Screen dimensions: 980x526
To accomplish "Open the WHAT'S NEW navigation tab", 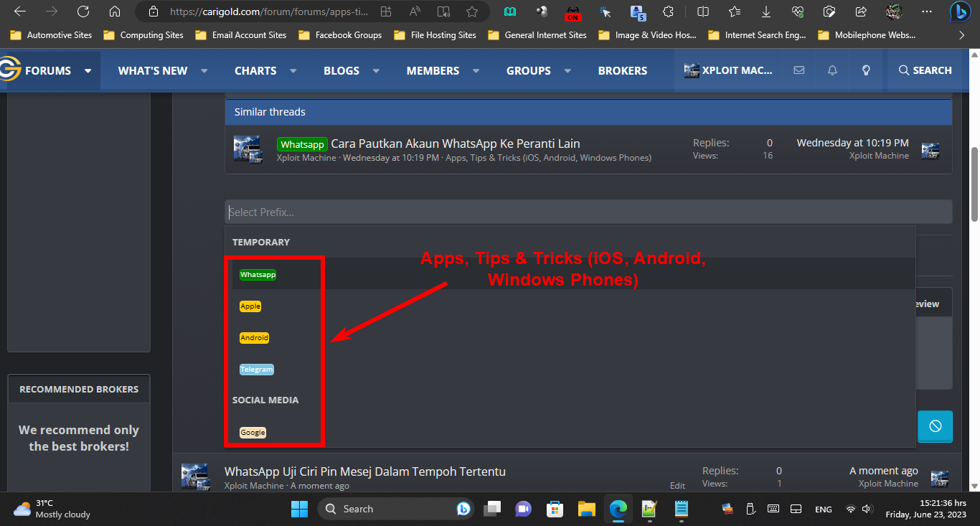I will [153, 70].
